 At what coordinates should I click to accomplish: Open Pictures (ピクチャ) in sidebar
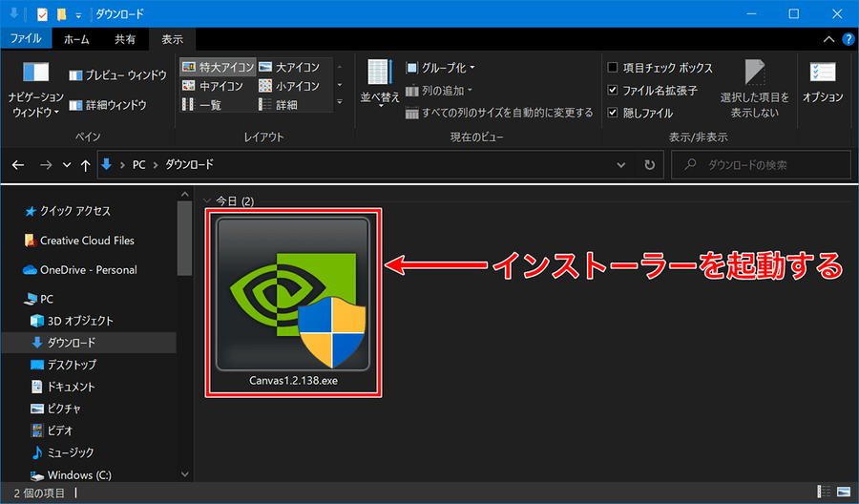click(56, 409)
